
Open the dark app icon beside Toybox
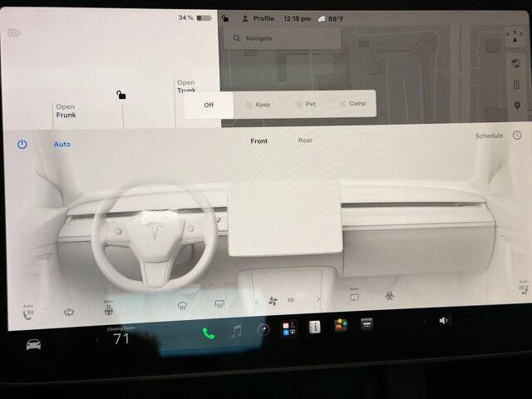tap(367, 324)
